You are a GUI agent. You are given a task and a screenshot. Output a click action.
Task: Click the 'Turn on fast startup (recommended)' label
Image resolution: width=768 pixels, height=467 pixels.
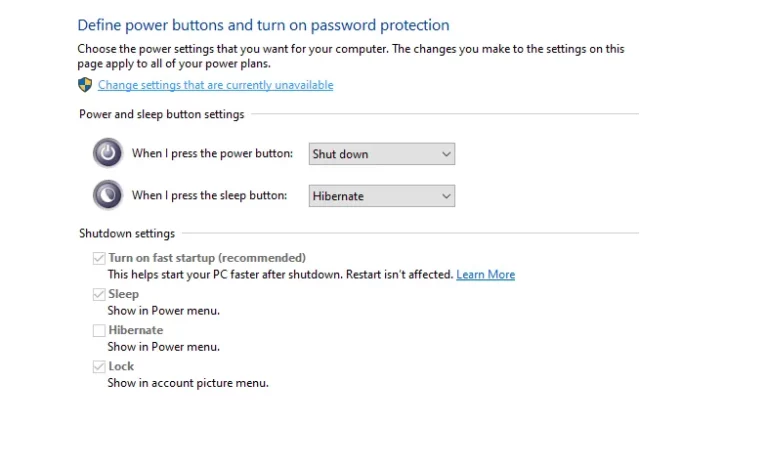[207, 258]
